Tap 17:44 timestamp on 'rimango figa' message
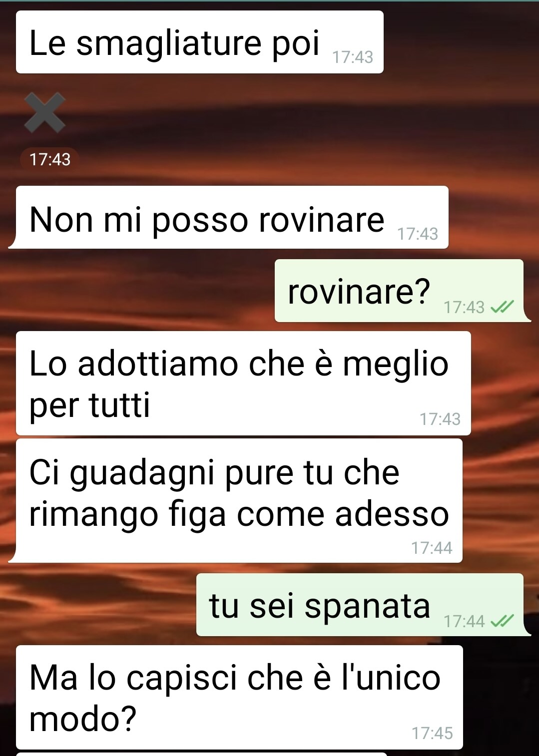The image size is (539, 756). point(432,548)
